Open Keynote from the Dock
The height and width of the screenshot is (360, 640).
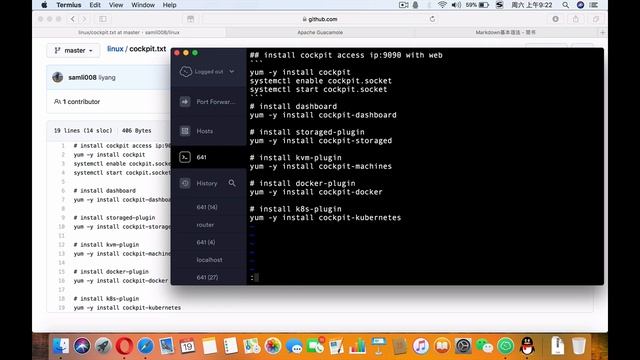pos(378,346)
